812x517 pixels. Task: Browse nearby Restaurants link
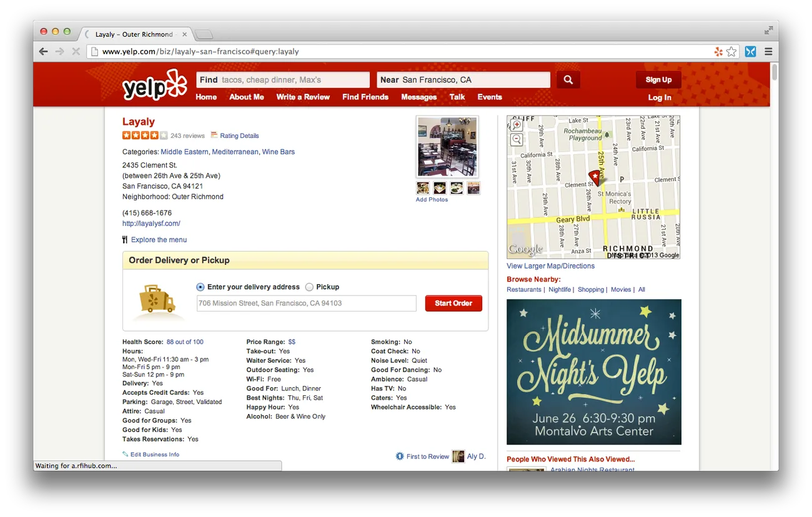click(524, 290)
